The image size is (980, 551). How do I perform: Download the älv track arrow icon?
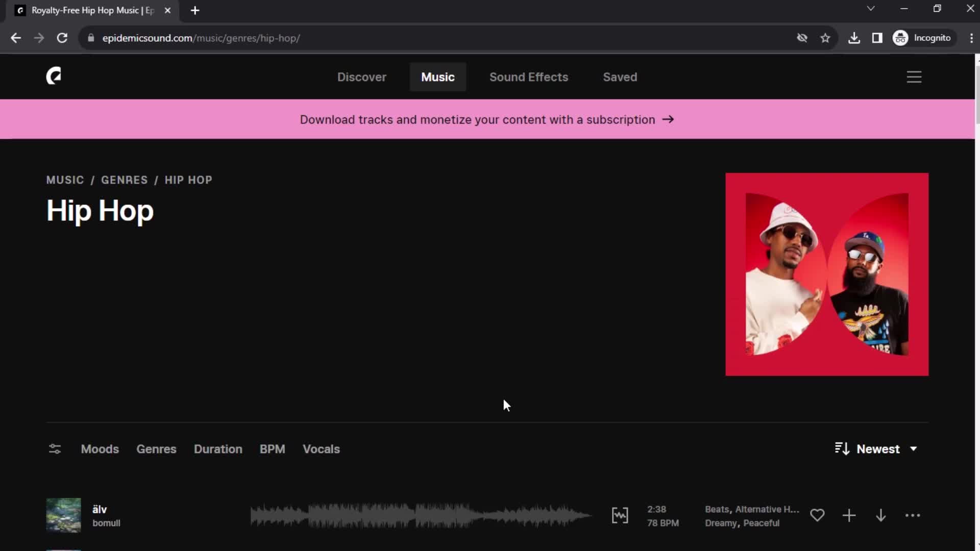(880, 515)
